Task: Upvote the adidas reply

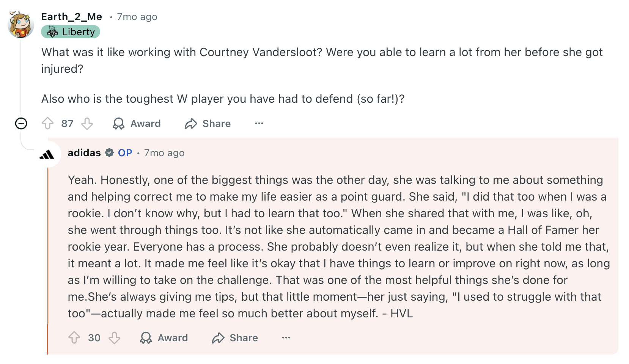Action: click(x=74, y=338)
